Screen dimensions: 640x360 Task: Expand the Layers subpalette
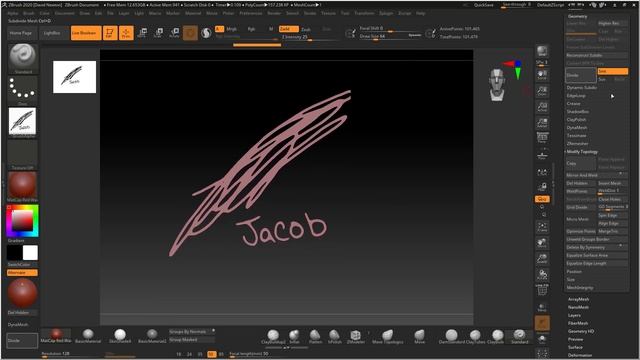[574, 315]
